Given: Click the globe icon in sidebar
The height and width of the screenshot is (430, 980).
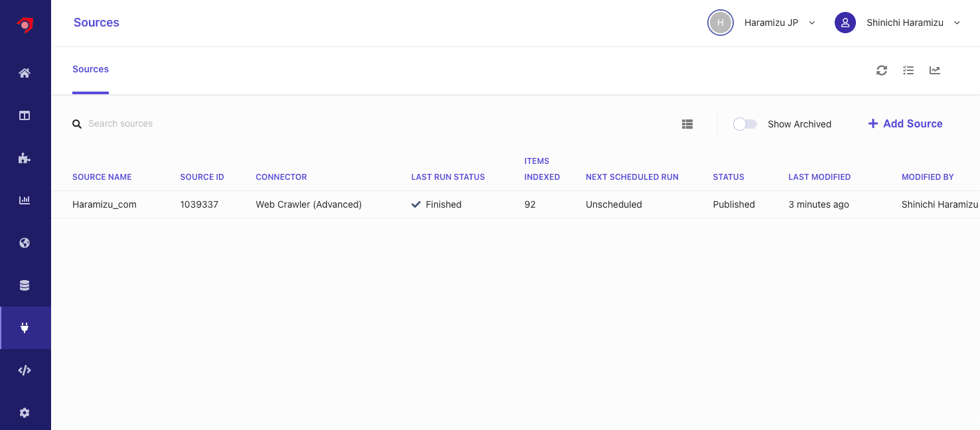Looking at the screenshot, I should (25, 243).
